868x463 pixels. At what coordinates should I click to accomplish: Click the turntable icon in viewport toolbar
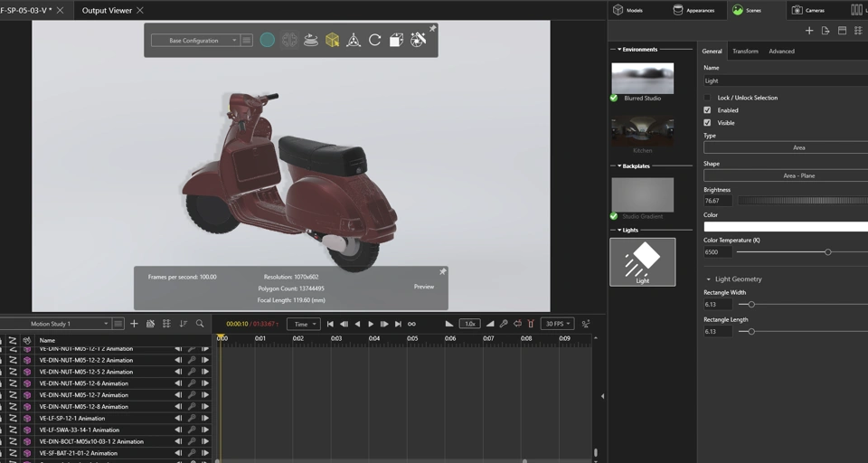(x=310, y=40)
